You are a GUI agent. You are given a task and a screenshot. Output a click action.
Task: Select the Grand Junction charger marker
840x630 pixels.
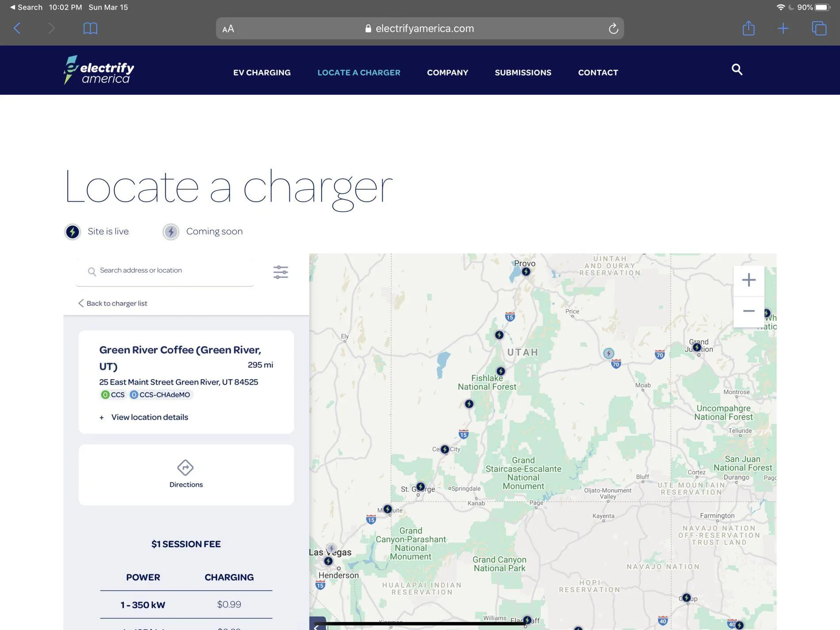[697, 347]
